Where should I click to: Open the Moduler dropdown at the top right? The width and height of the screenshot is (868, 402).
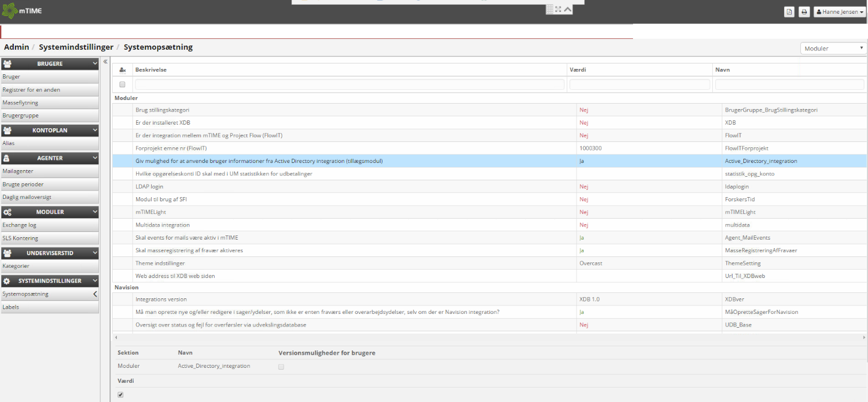[x=833, y=48]
